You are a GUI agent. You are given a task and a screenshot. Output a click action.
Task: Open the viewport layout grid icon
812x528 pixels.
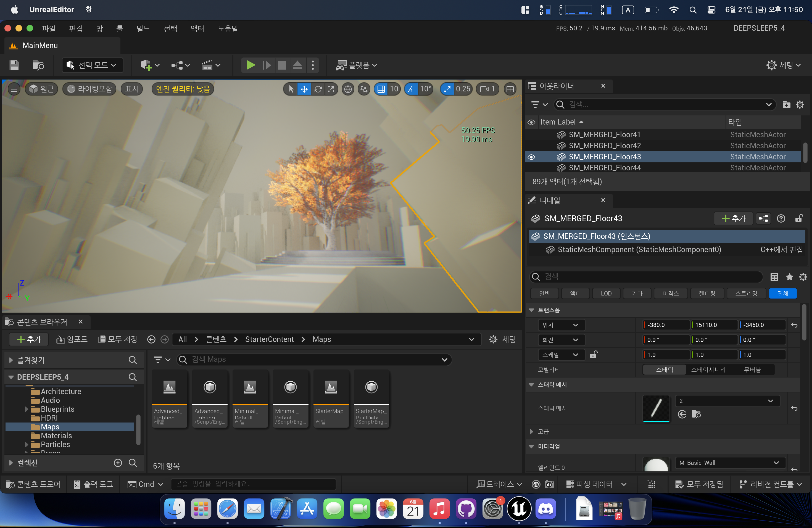pyautogui.click(x=510, y=89)
